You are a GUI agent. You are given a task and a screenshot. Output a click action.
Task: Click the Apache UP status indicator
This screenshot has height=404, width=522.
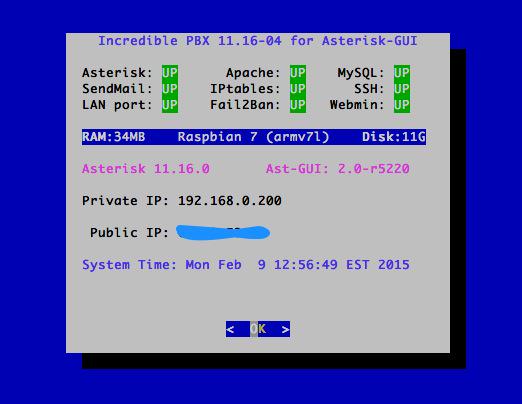pyautogui.click(x=298, y=73)
